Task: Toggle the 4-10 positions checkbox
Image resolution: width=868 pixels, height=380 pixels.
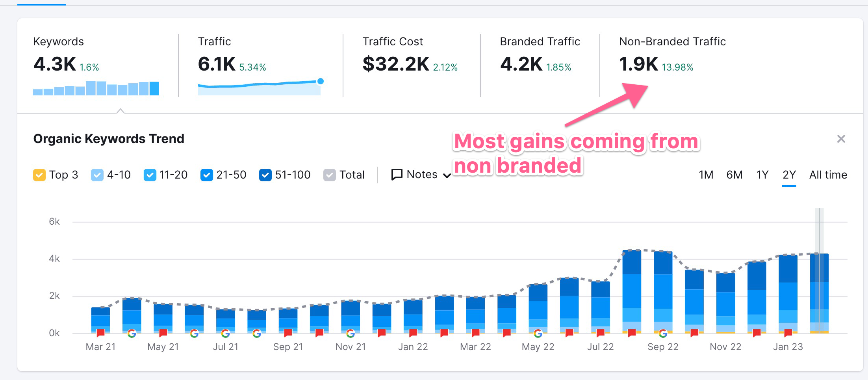Action: click(97, 175)
